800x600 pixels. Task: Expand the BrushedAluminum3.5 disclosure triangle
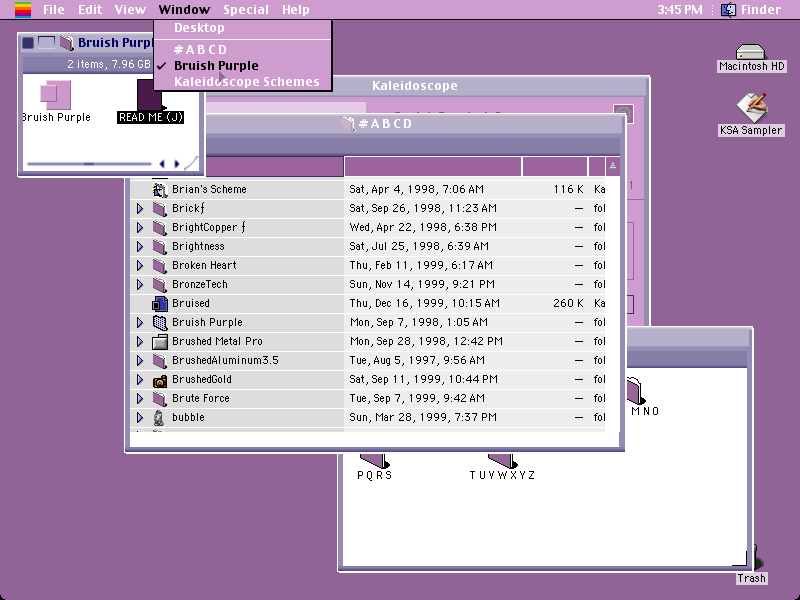click(x=140, y=361)
